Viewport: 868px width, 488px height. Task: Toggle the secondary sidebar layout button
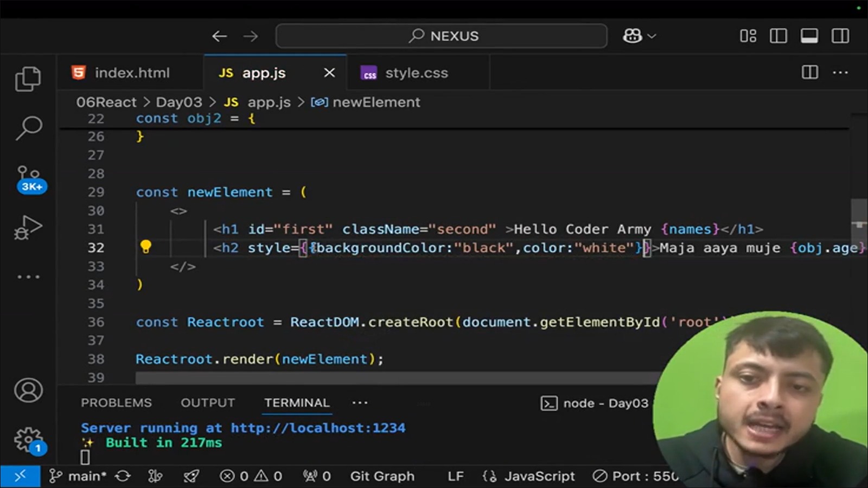[840, 36]
